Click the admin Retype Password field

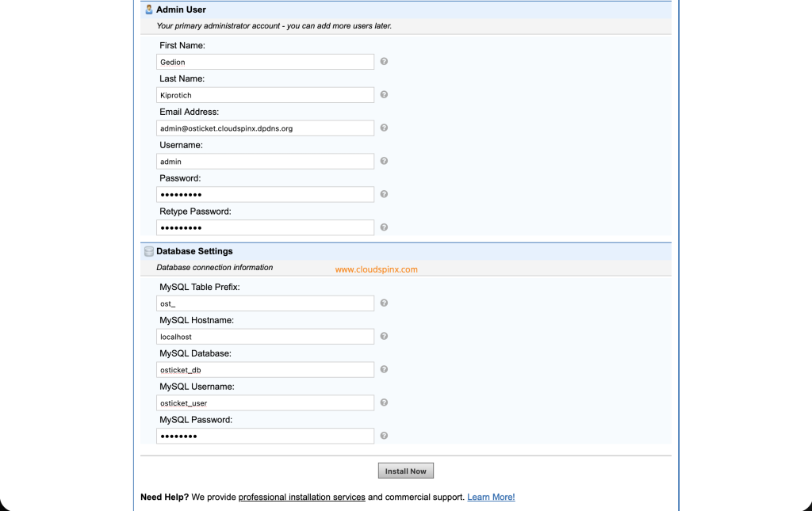tap(265, 228)
